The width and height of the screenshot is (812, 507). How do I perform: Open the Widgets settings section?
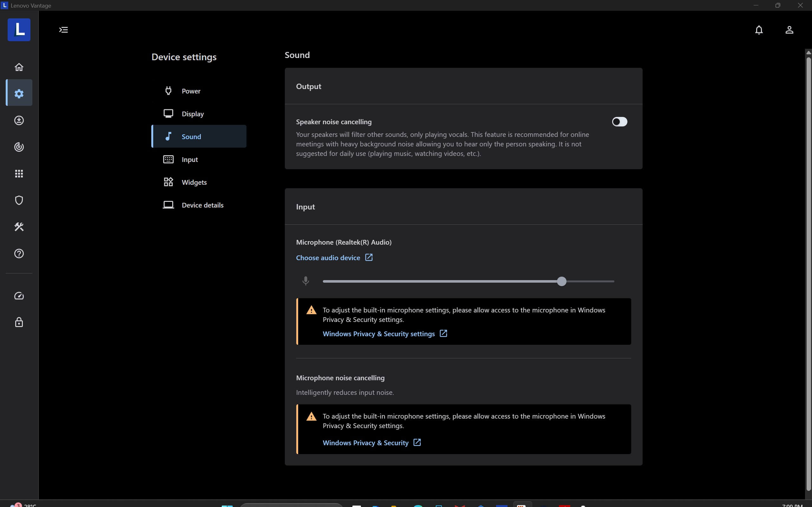(194, 183)
